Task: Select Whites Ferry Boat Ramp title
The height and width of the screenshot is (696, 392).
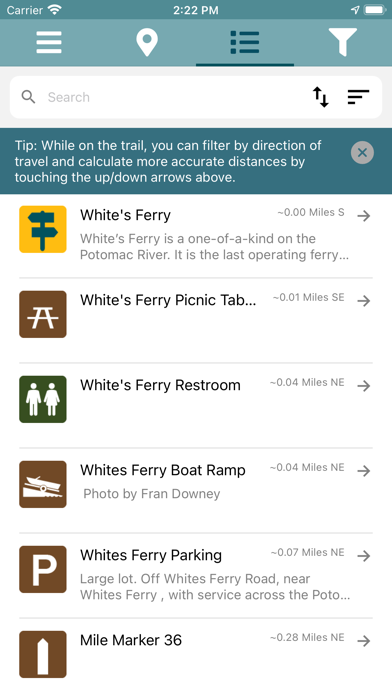Action: [x=162, y=470]
